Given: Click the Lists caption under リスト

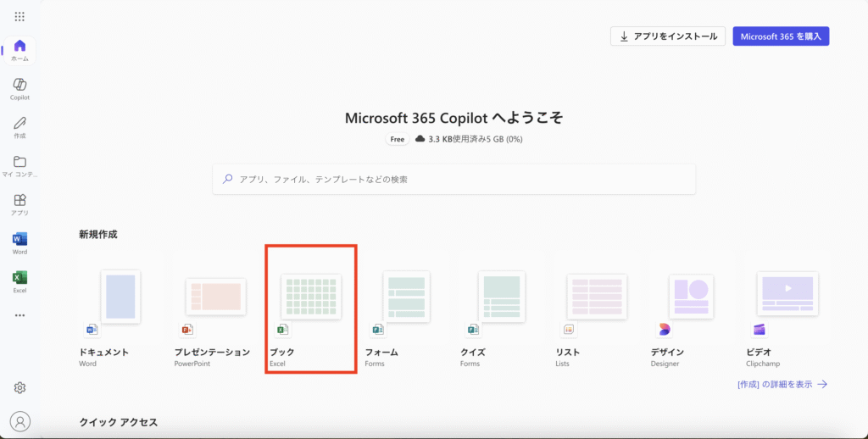Looking at the screenshot, I should (563, 364).
